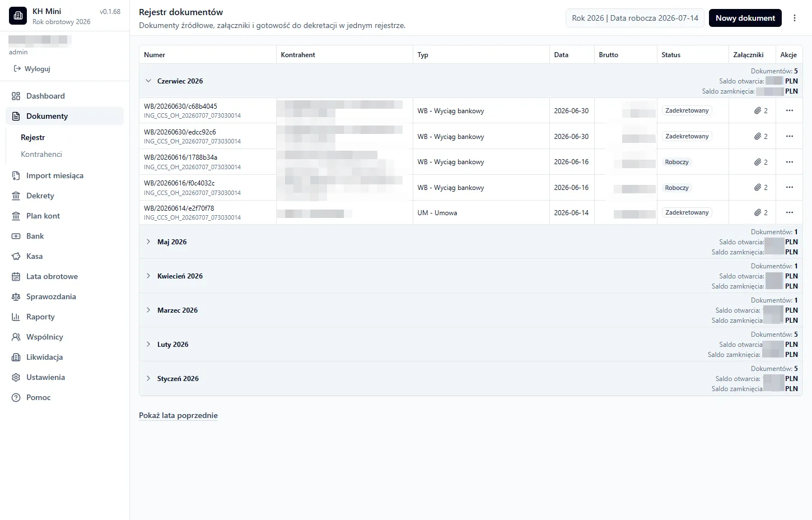Open actions menu for WB/20260616/1788b34a
Image resolution: width=812 pixels, height=520 pixels.
click(x=790, y=162)
